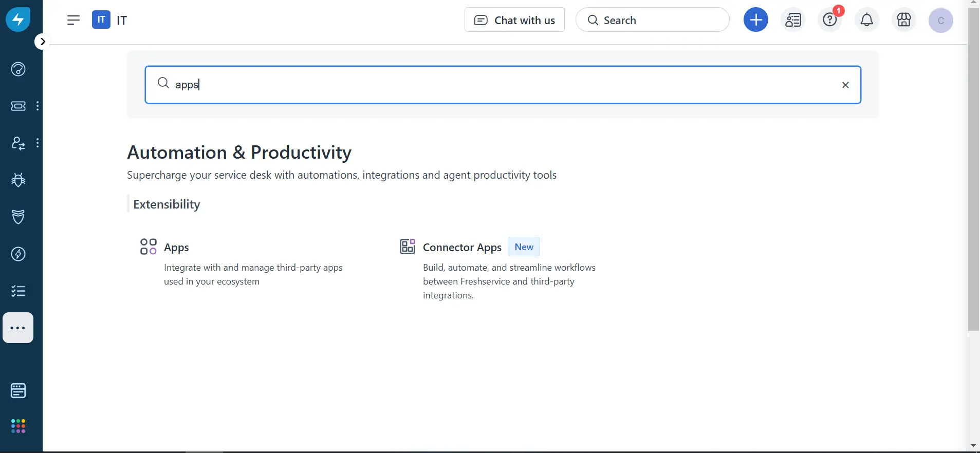This screenshot has height=453, width=980.
Task: Focus the top Search field
Action: 653,20
